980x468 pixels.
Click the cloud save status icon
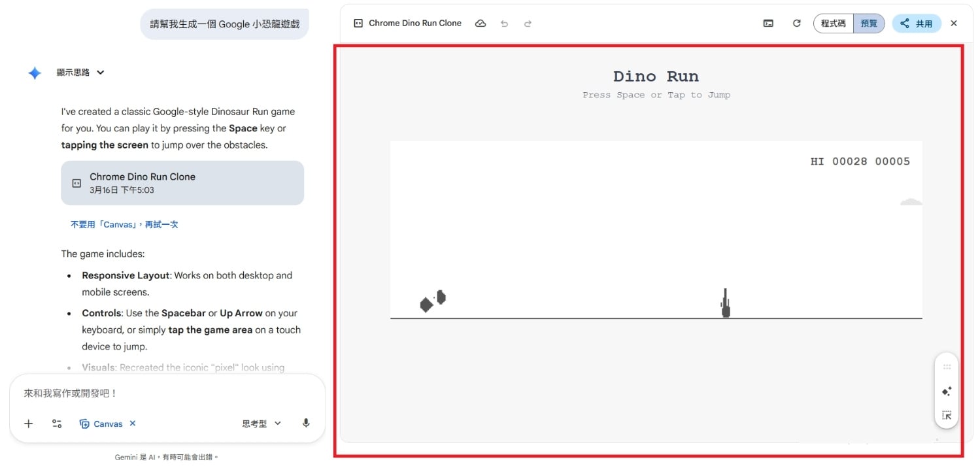481,24
